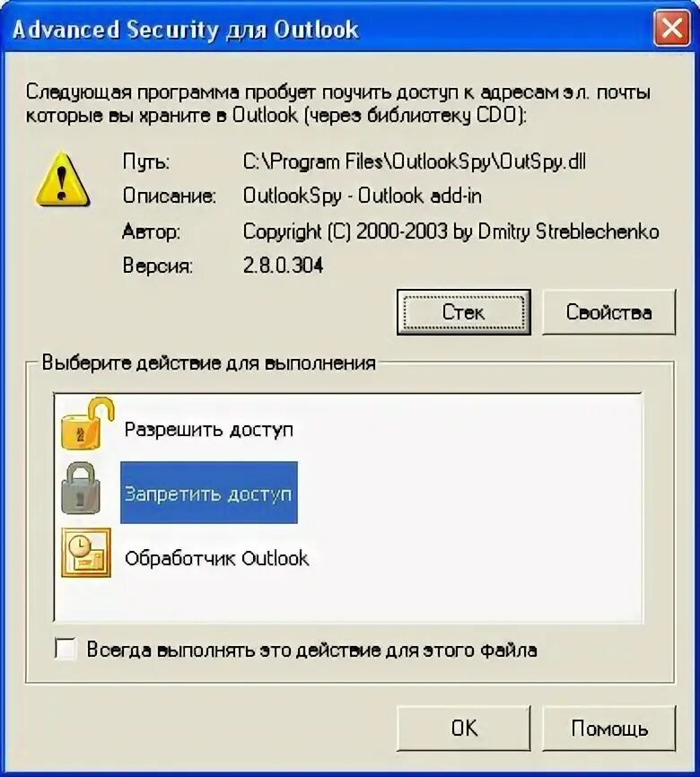
Task: Click the 'Advanced Security для Outlook' title bar
Action: point(328,29)
